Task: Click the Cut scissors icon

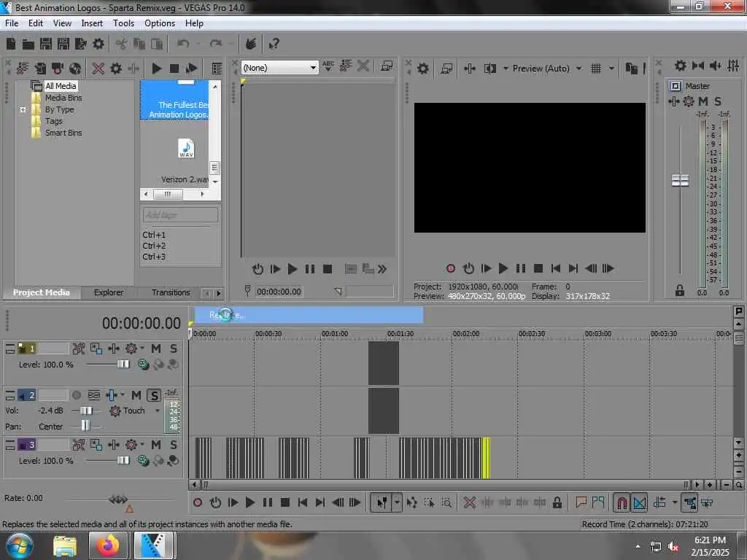Action: point(122,44)
